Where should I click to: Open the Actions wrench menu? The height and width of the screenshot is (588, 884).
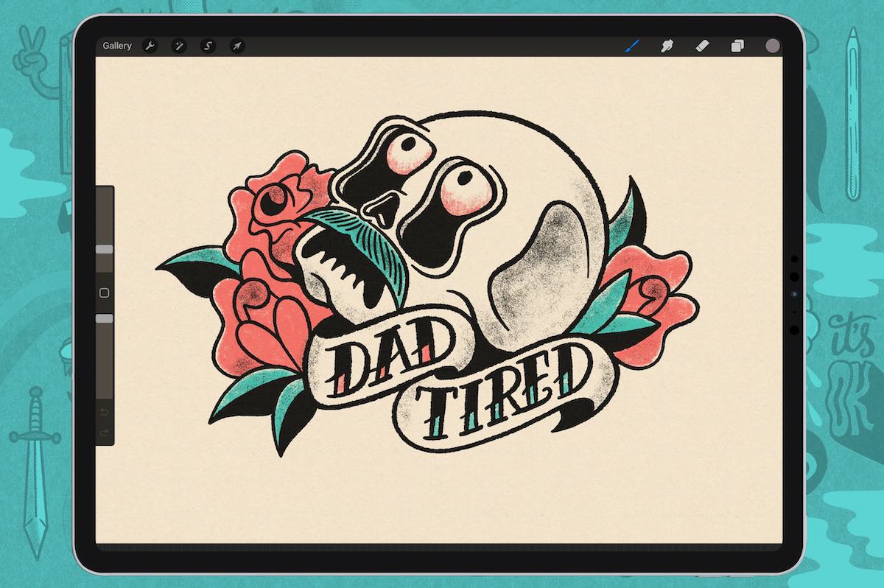tap(150, 46)
